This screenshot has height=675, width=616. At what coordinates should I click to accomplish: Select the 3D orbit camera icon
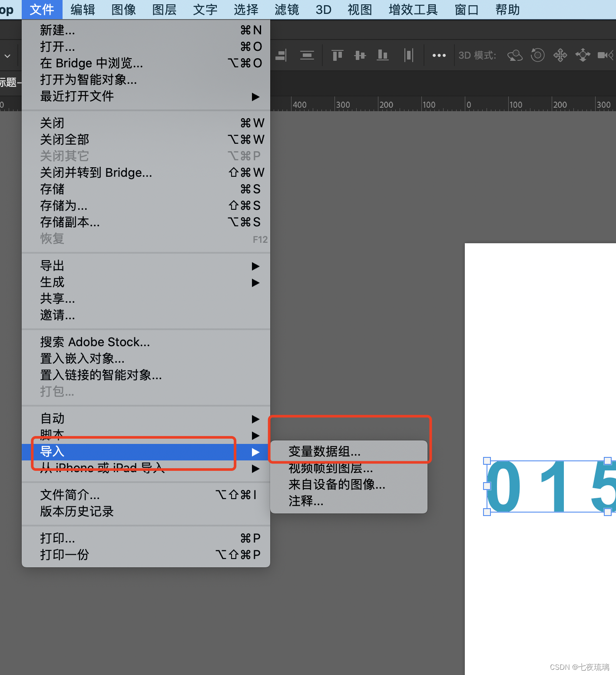point(515,55)
